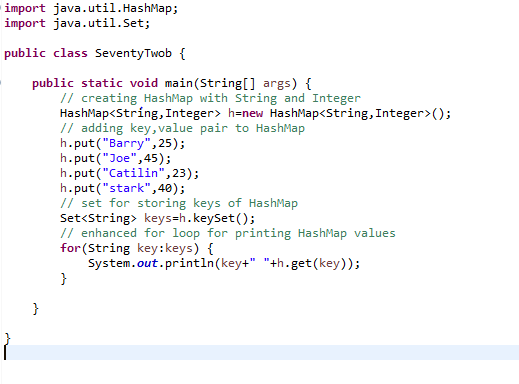This screenshot has width=519, height=384.
Task: Click the "Barry" string literal
Action: pos(126,143)
